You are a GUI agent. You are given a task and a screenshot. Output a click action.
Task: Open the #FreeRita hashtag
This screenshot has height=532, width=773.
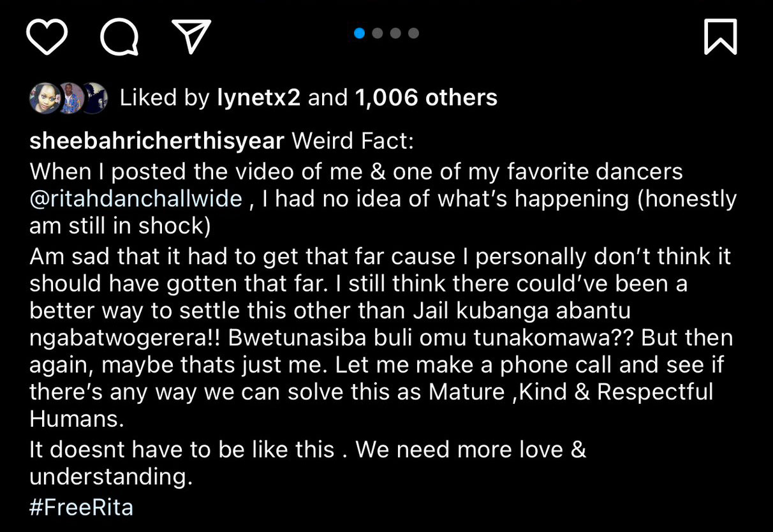coord(81,507)
